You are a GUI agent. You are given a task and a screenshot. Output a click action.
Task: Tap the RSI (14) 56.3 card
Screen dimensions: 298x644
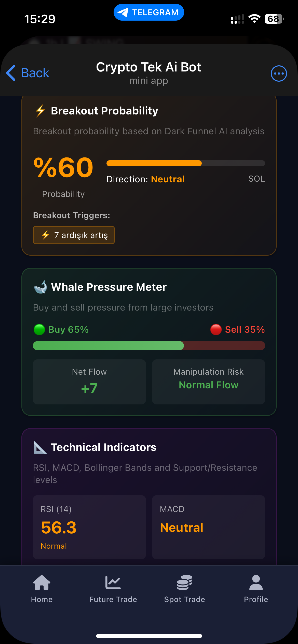tap(89, 527)
